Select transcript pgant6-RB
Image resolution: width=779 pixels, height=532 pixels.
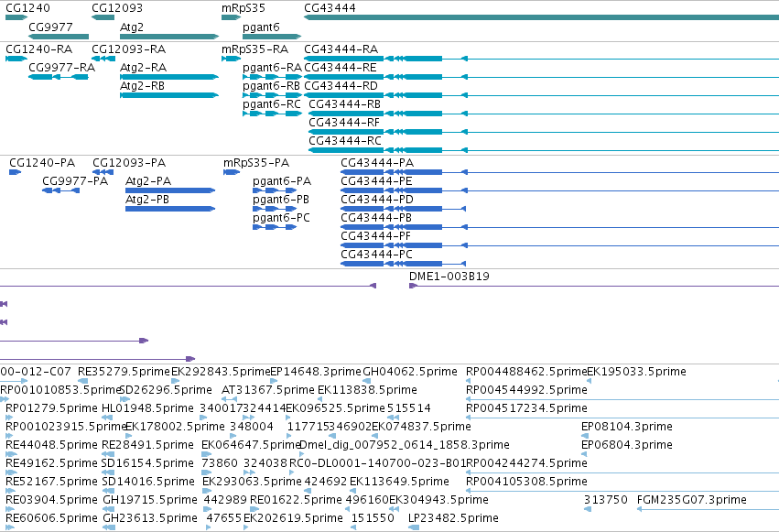click(271, 85)
